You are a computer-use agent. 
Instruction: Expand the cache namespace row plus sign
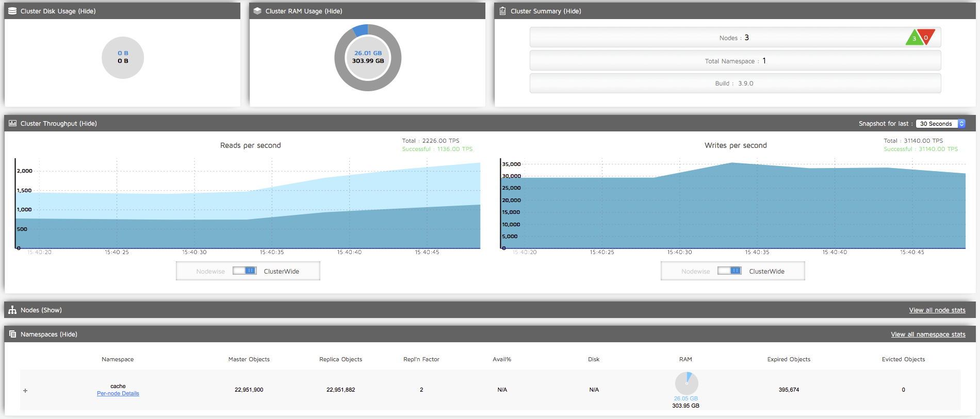pyautogui.click(x=25, y=391)
